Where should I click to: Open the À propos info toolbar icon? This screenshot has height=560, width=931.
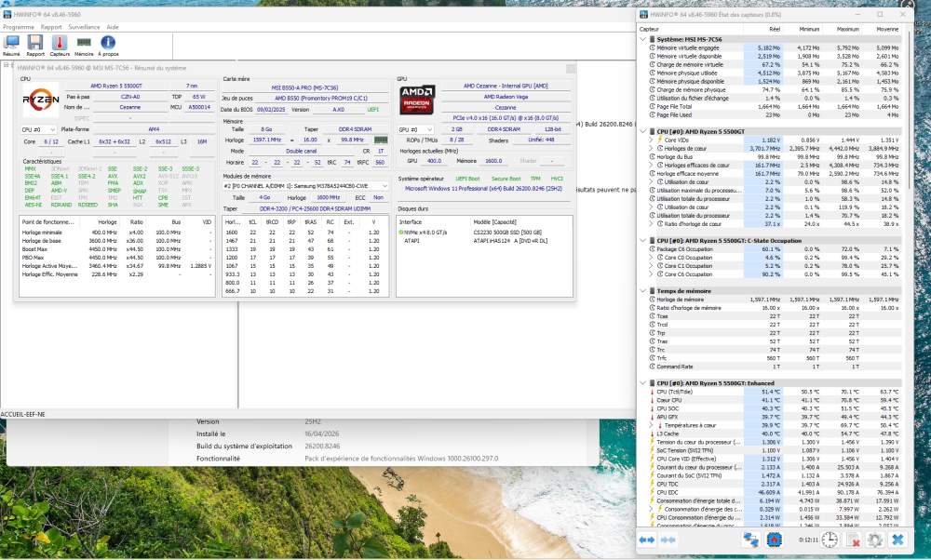(108, 45)
